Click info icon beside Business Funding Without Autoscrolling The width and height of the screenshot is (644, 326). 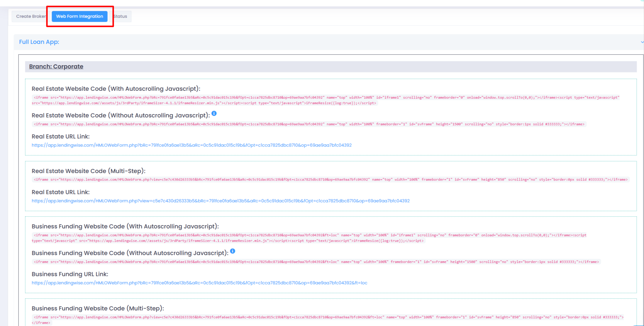(233, 251)
